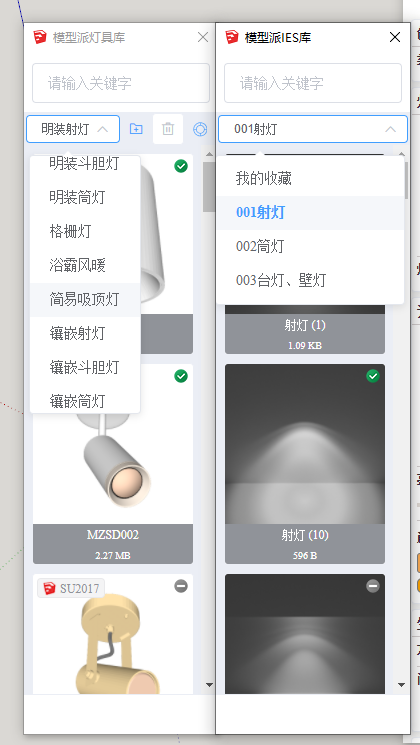Click SketchUp logo in 模型派灯具库 title
The height and width of the screenshot is (745, 420).
coord(40,37)
